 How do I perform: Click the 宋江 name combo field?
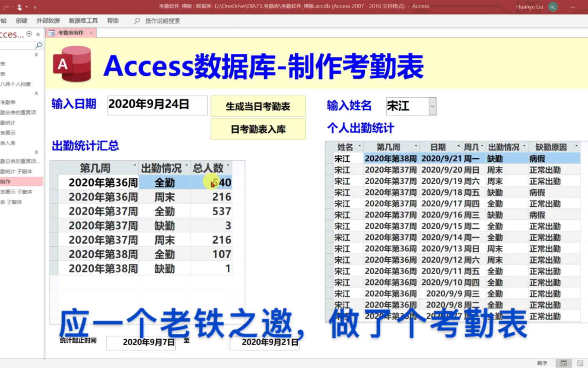point(407,106)
